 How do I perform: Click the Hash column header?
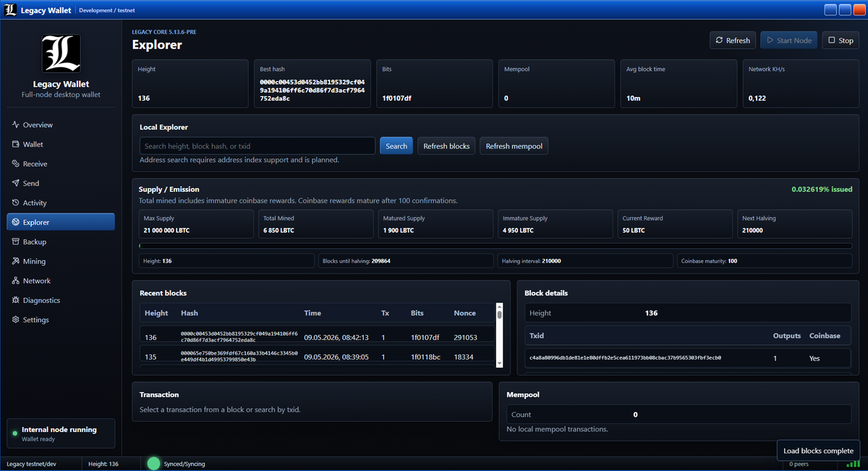[190, 313]
